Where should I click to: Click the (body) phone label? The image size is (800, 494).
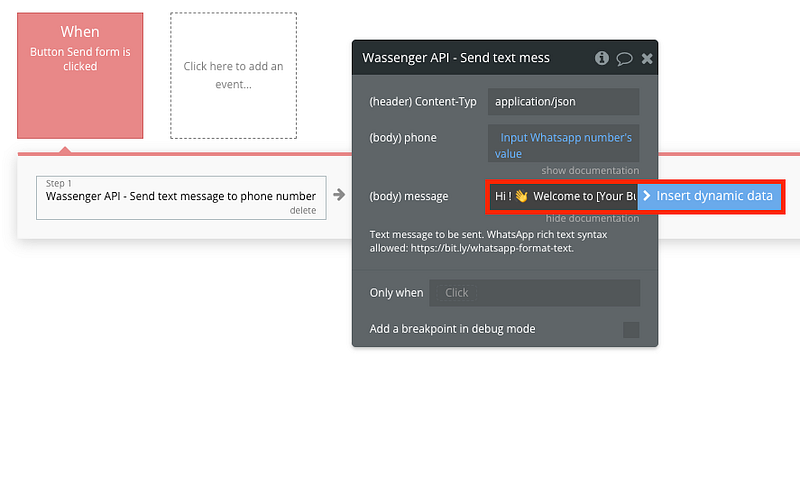pos(403,138)
